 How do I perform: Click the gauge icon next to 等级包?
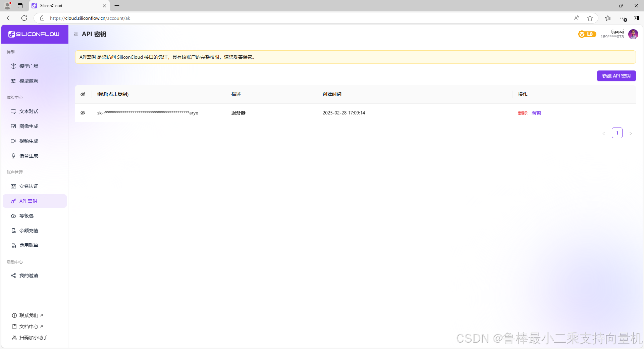coord(13,216)
